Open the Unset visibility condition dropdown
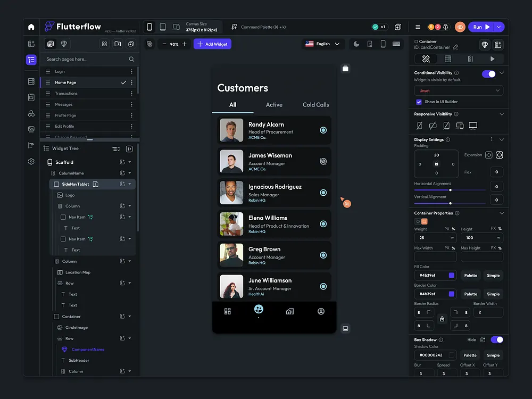This screenshot has height=399, width=532. pos(458,90)
